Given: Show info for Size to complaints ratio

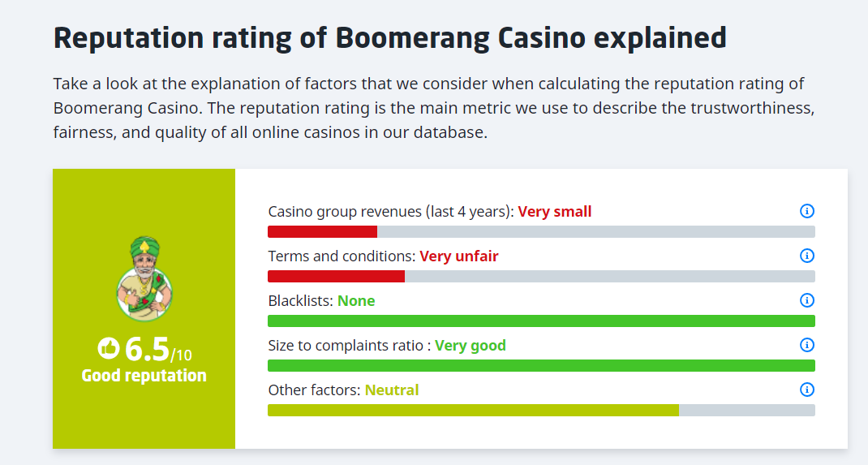Looking at the screenshot, I should tap(806, 345).
